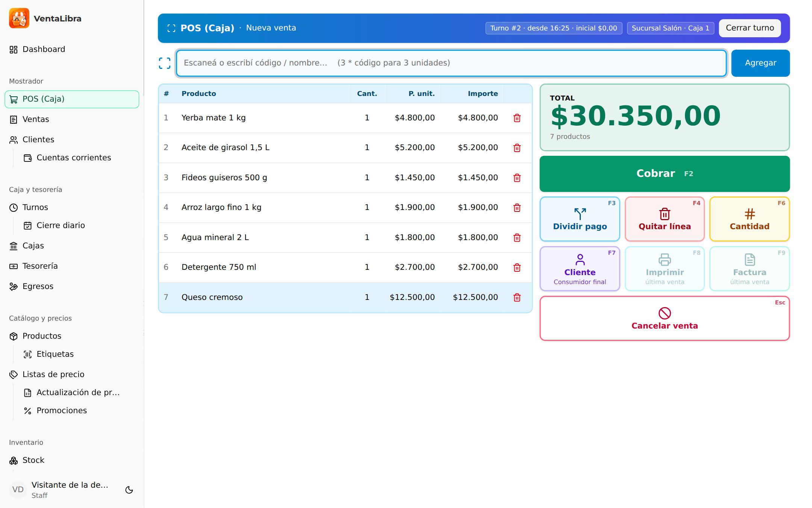Focus the scan code or name input
This screenshot has width=812, height=508.
[451, 63]
